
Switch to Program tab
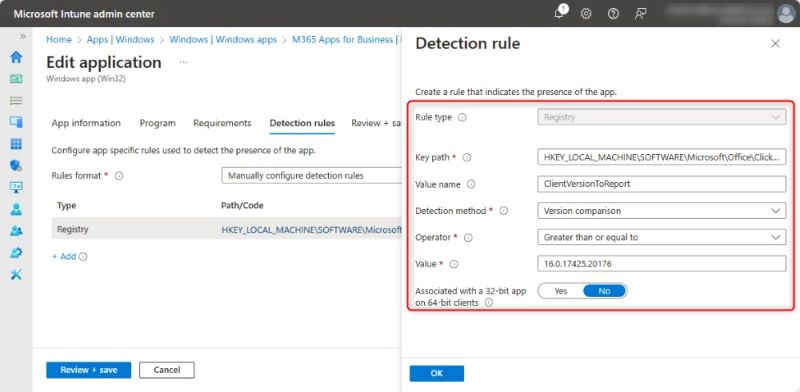[x=158, y=123]
